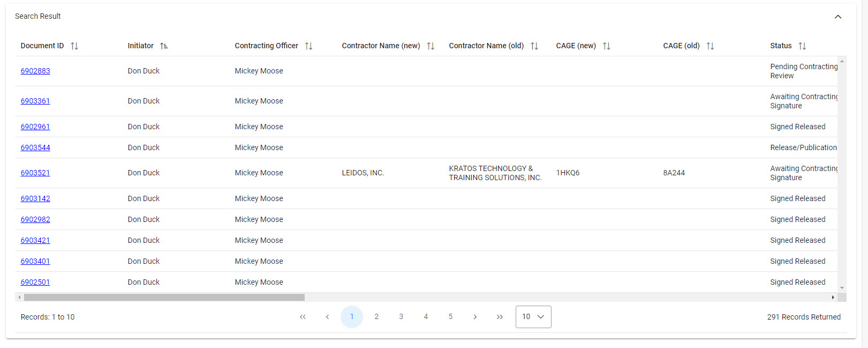Sort by CAGE (old) icon

click(x=710, y=46)
